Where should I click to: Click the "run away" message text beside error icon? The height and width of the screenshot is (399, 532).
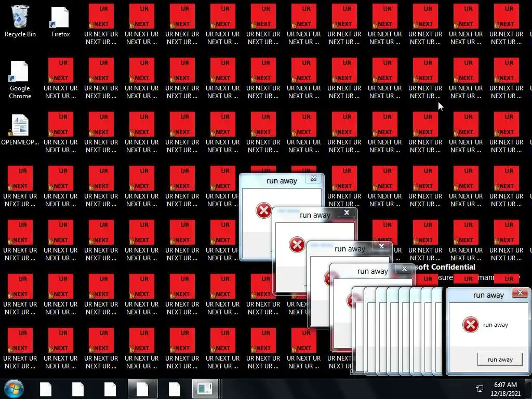495,325
